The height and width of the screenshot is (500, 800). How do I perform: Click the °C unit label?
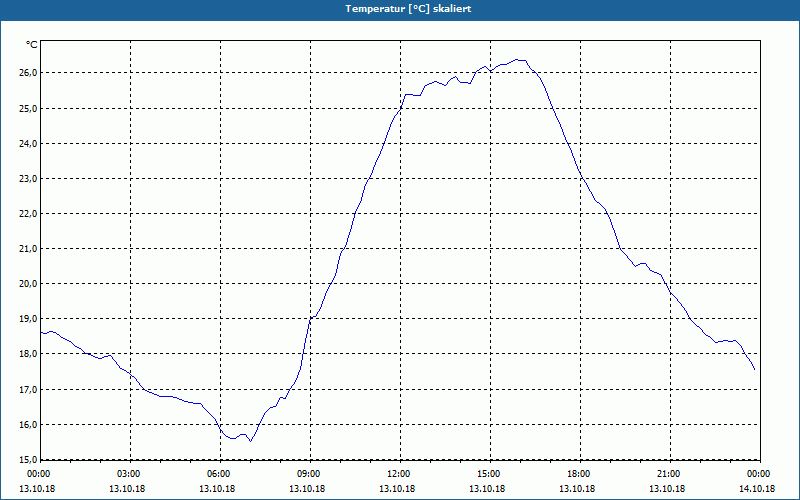pos(32,45)
